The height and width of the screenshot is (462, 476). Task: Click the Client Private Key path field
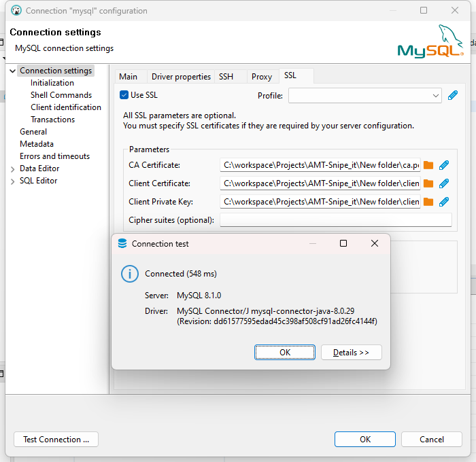320,202
